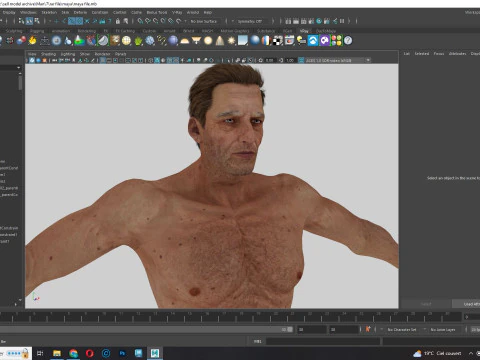Open the No Live Surface field

[204, 21]
